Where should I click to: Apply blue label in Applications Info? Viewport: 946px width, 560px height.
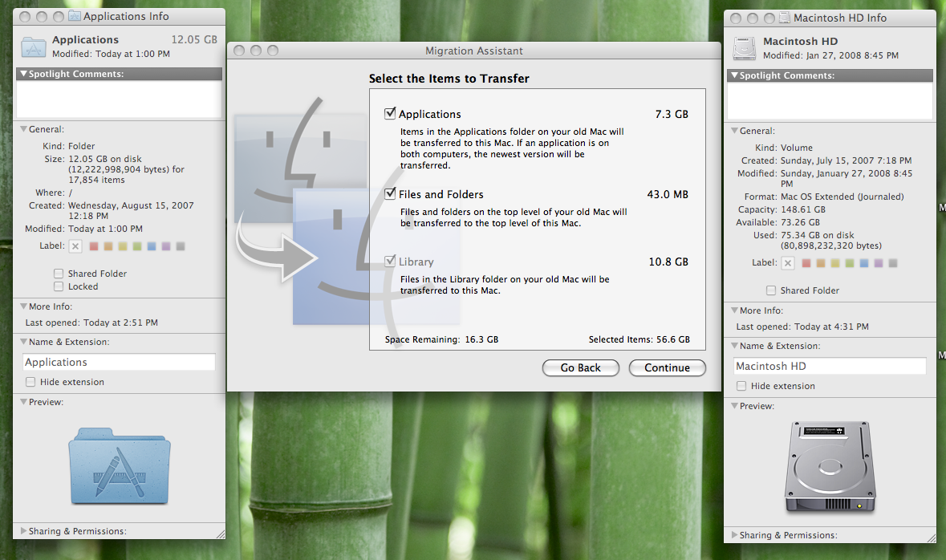[152, 246]
